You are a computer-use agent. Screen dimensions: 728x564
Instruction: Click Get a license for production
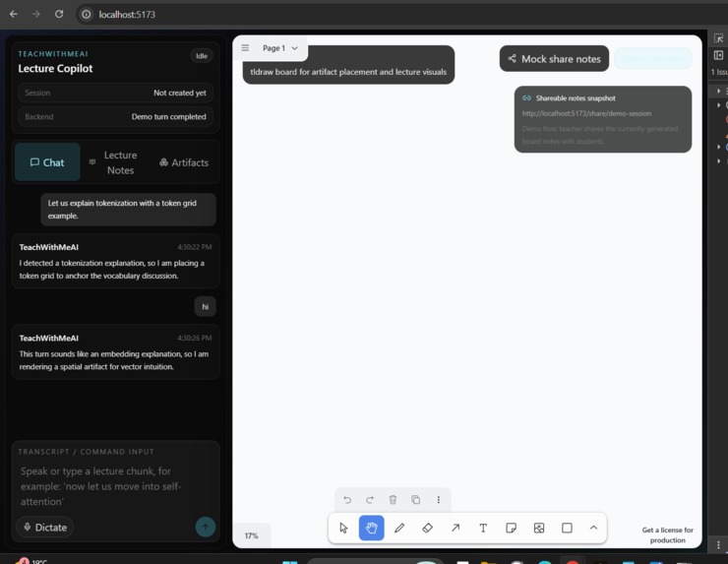click(x=667, y=534)
